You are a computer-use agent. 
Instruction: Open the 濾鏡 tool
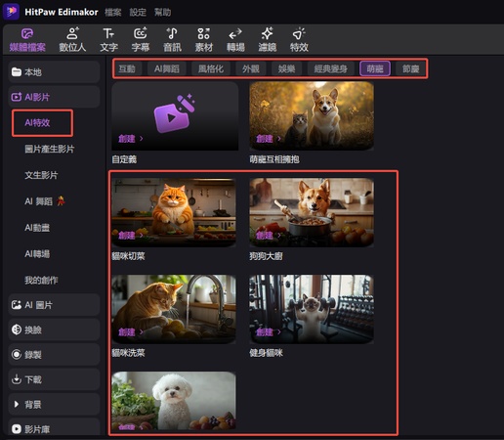coord(268,40)
